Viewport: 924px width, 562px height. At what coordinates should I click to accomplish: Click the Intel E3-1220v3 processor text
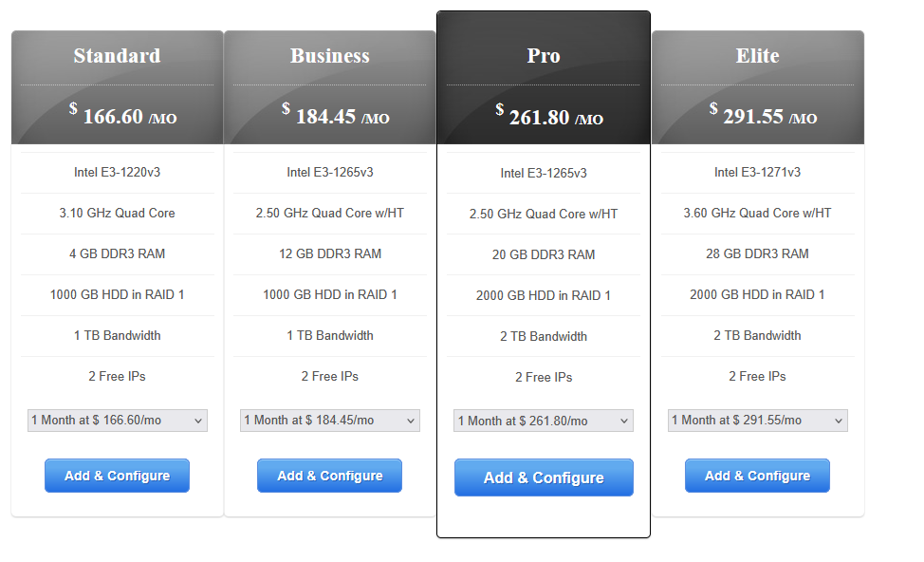coord(117,173)
